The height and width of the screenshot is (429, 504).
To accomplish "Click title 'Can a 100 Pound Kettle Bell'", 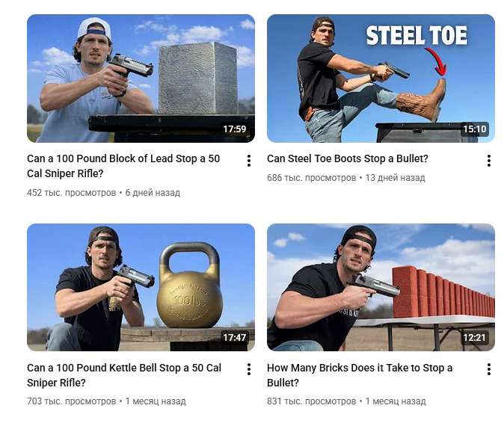I will pyautogui.click(x=124, y=375).
